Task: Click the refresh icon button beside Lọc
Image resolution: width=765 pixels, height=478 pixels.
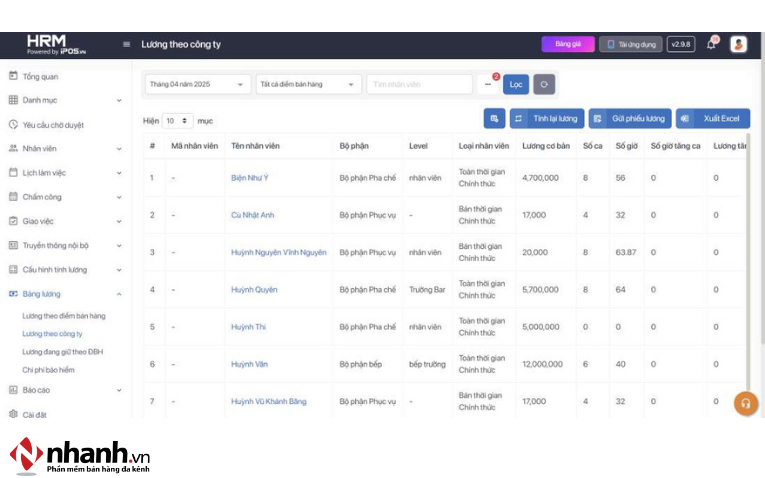Action: pos(544,85)
